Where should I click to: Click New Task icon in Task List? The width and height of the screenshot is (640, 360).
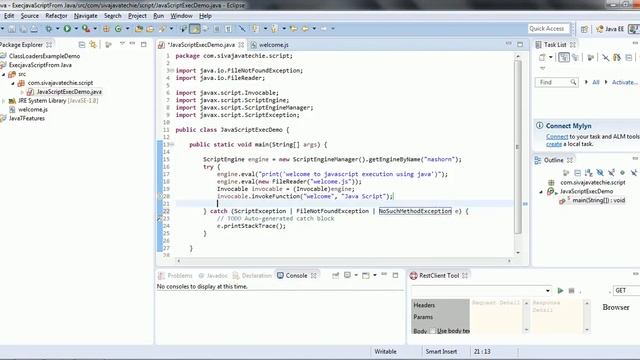542,58
